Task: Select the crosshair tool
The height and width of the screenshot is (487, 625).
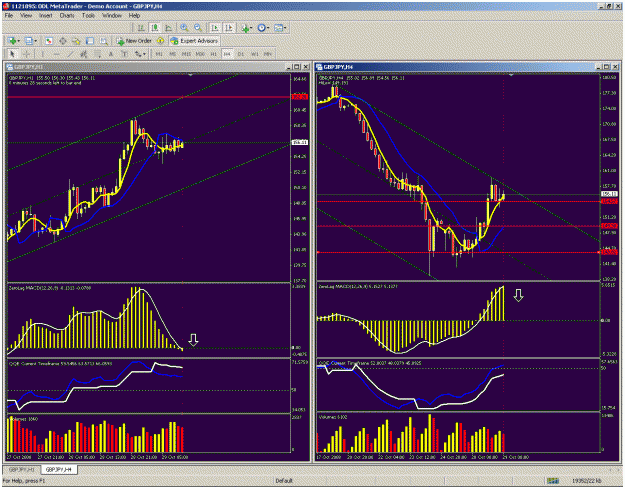Action: [x=27, y=54]
